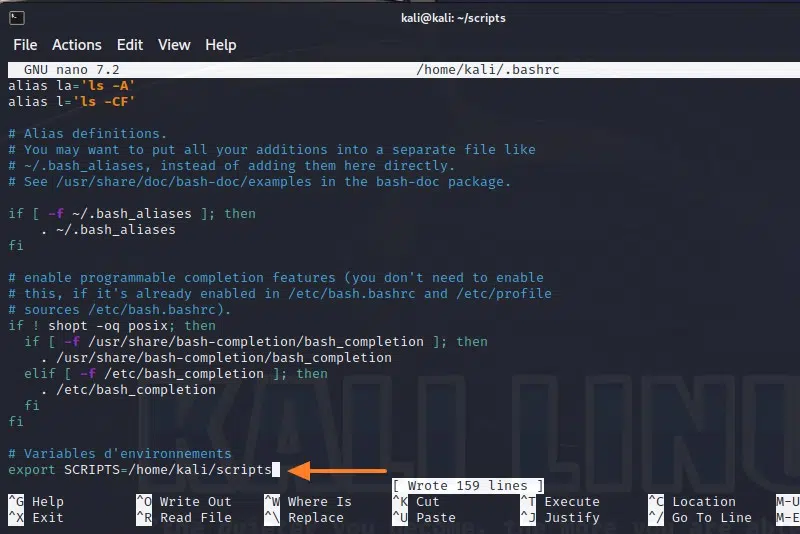Click line 'elif [ -f /etc/bash_completion ]; then'

pyautogui.click(x=176, y=373)
